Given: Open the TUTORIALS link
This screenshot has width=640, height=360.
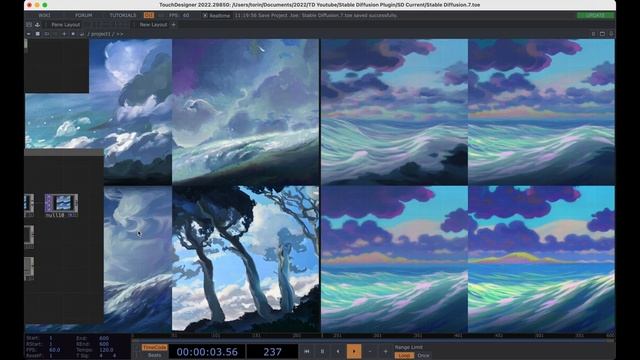Looking at the screenshot, I should click(123, 16).
